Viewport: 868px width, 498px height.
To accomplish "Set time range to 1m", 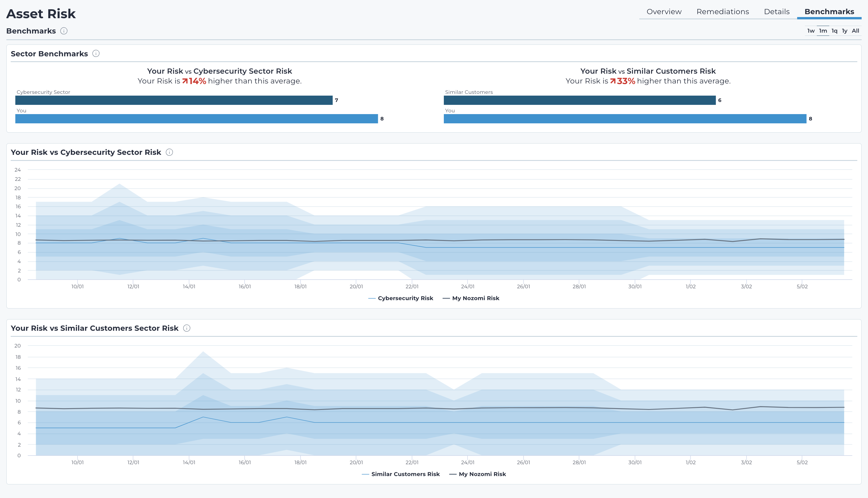I will [823, 31].
